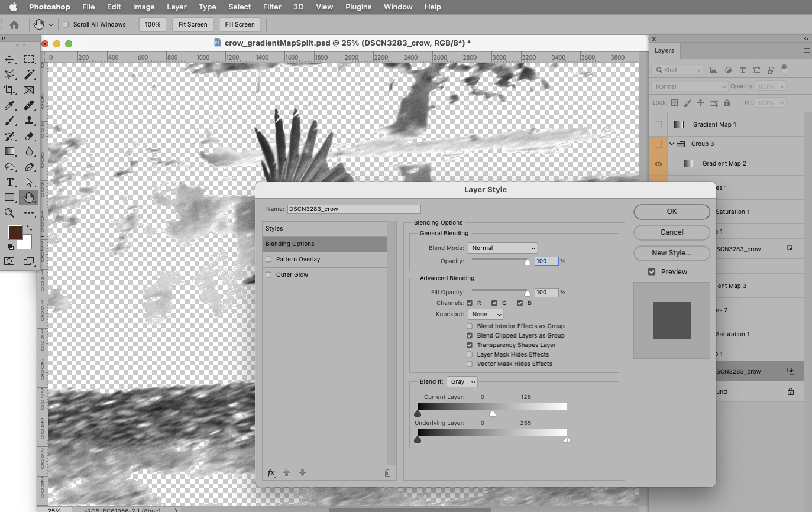Disable Blend Clipped Layers as Group

469,335
